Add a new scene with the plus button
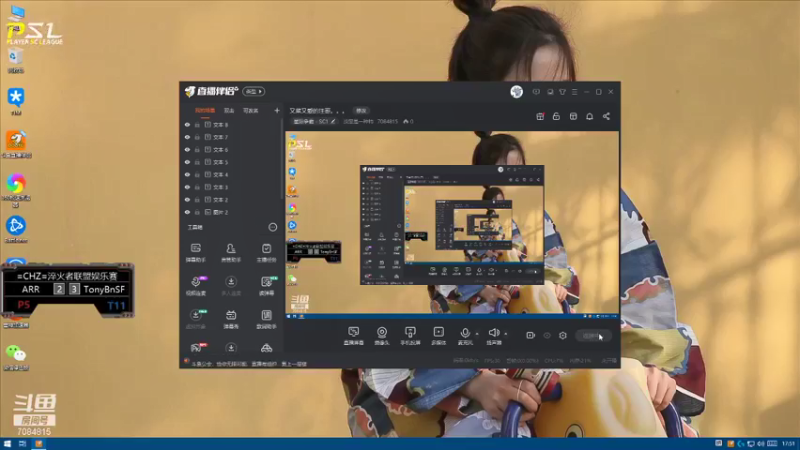Screen dimensions: 800x450 (x=277, y=110)
